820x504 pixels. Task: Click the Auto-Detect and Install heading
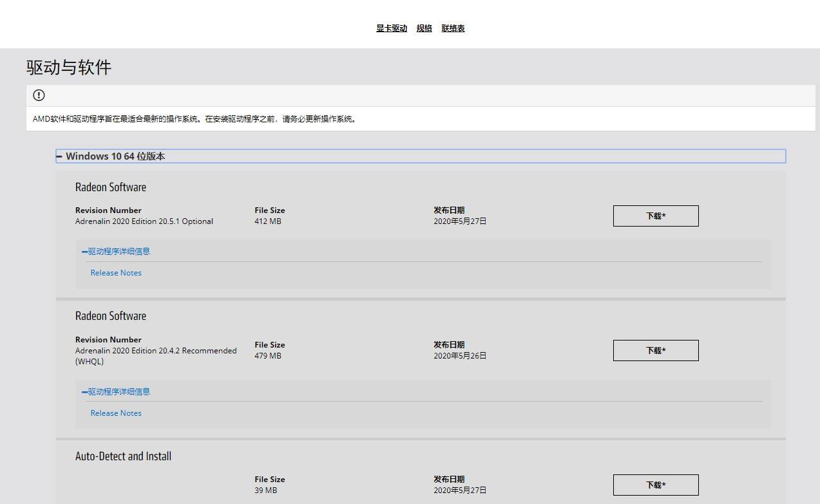pos(124,456)
